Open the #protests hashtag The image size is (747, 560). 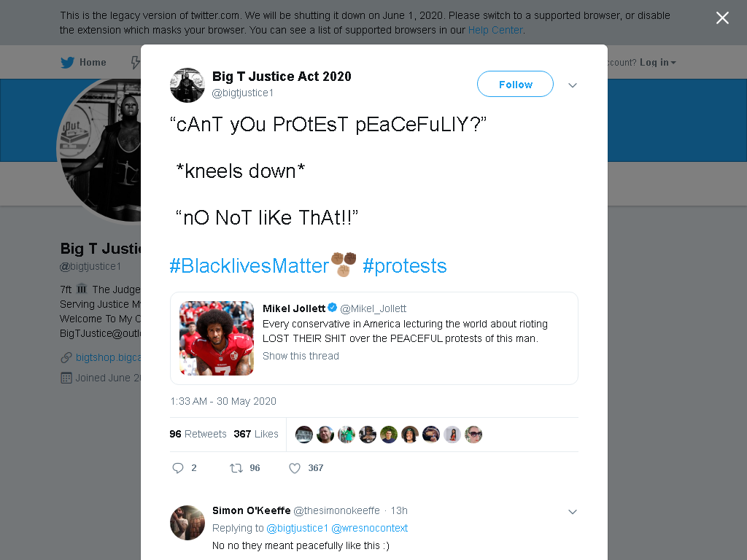tap(404, 265)
